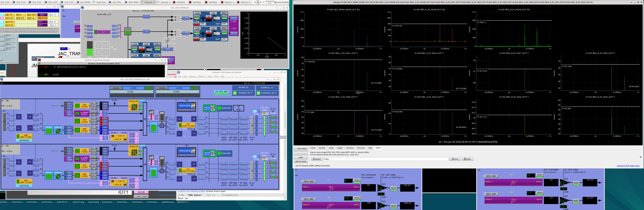The height and width of the screenshot is (210, 644).
Task: Open the RM1 SENSALIGN matrix icon
Action: 58,130
